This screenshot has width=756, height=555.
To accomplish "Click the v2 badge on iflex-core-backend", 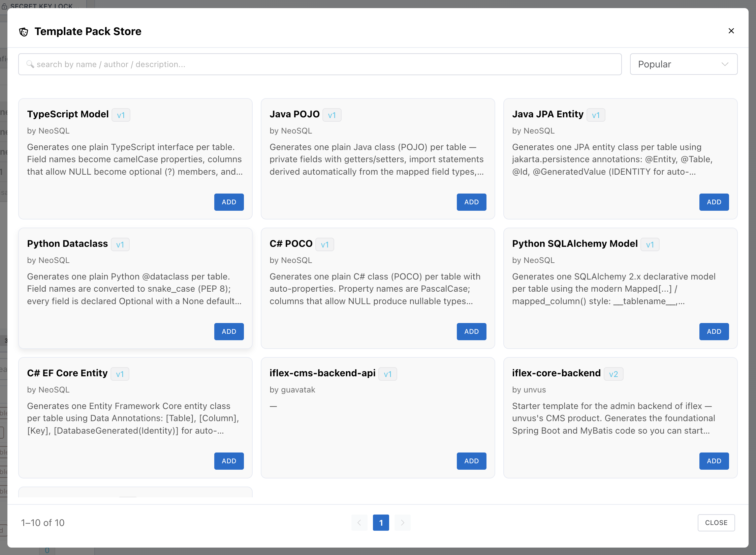I will pos(613,374).
